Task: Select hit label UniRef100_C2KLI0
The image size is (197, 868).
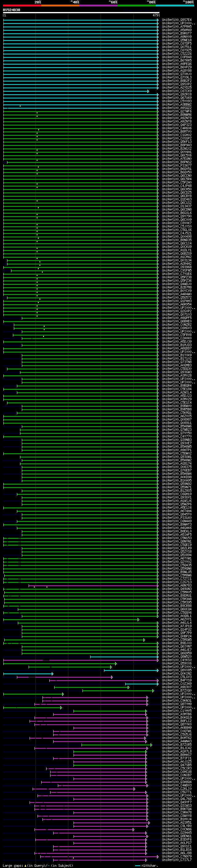Action: pos(177,789)
